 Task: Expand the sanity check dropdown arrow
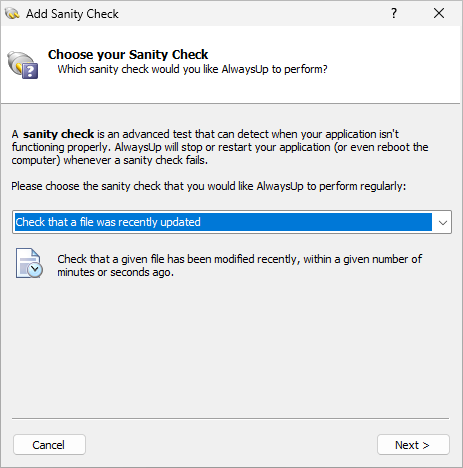pyautogui.click(x=442, y=222)
